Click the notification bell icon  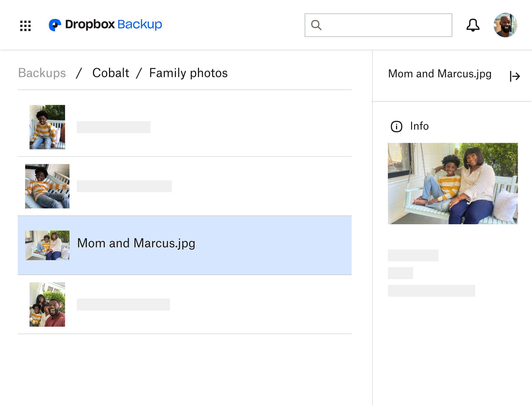(473, 25)
